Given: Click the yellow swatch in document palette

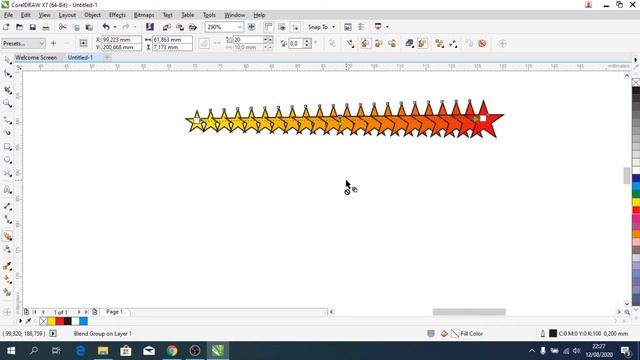Looking at the screenshot, I should 51,321.
